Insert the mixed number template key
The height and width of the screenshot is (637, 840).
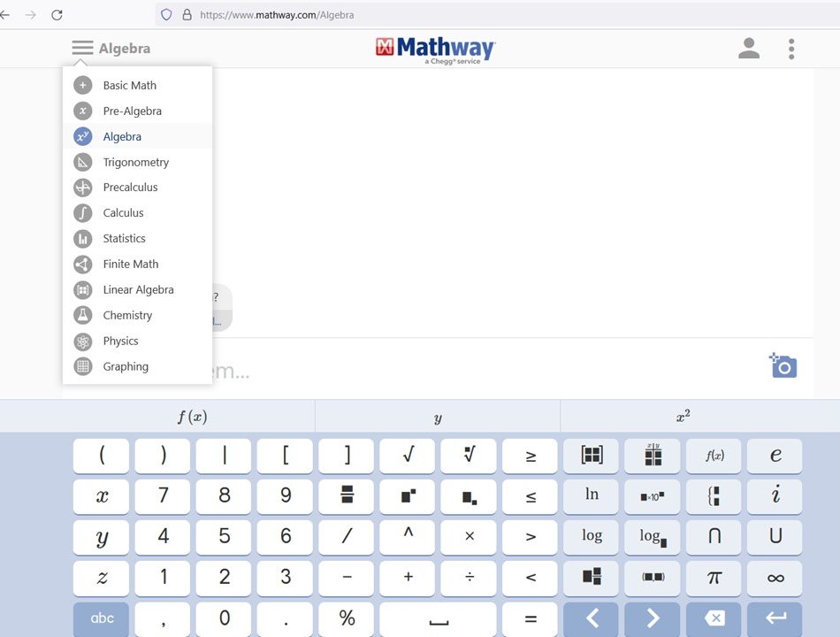coord(592,578)
